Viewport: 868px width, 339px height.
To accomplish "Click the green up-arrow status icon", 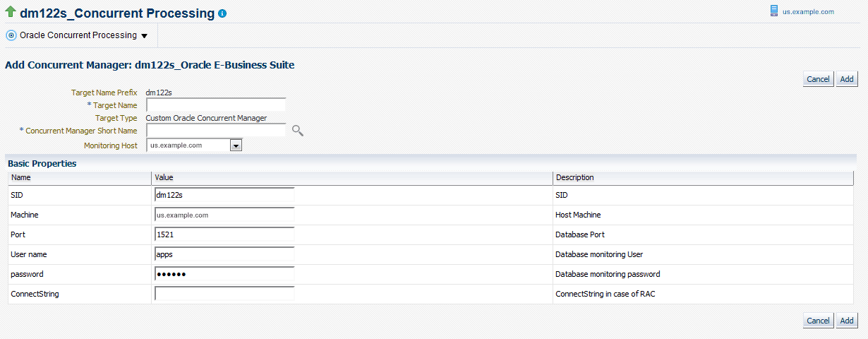I will point(11,13).
